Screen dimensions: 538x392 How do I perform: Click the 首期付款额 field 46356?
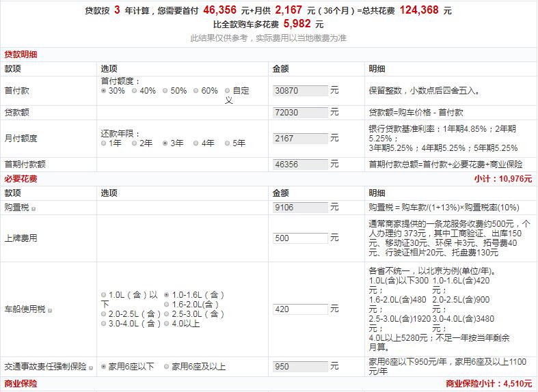click(300, 165)
